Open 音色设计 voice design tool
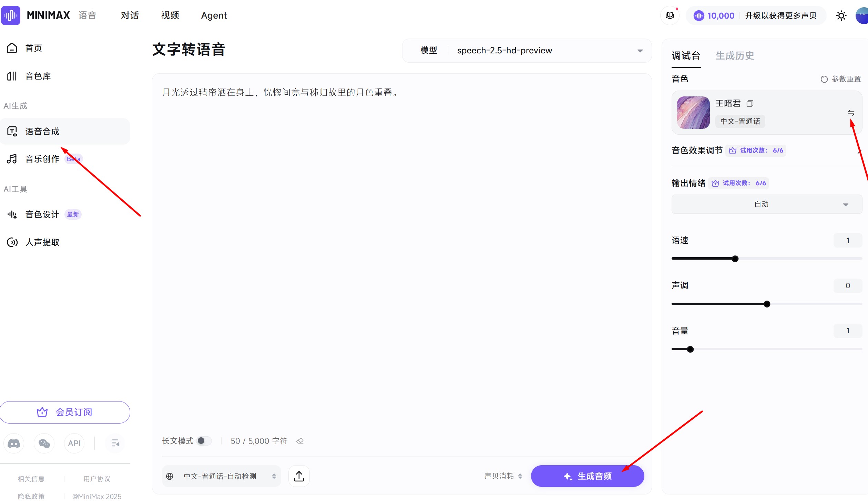 [x=42, y=214]
